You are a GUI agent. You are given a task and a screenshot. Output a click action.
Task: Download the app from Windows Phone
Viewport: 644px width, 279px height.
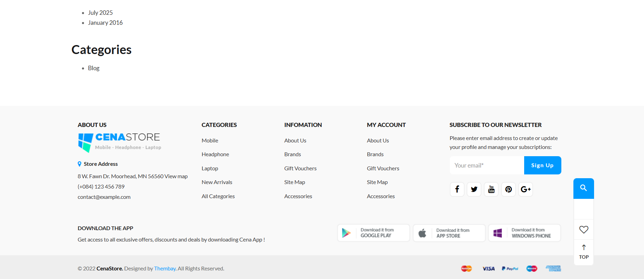point(524,233)
